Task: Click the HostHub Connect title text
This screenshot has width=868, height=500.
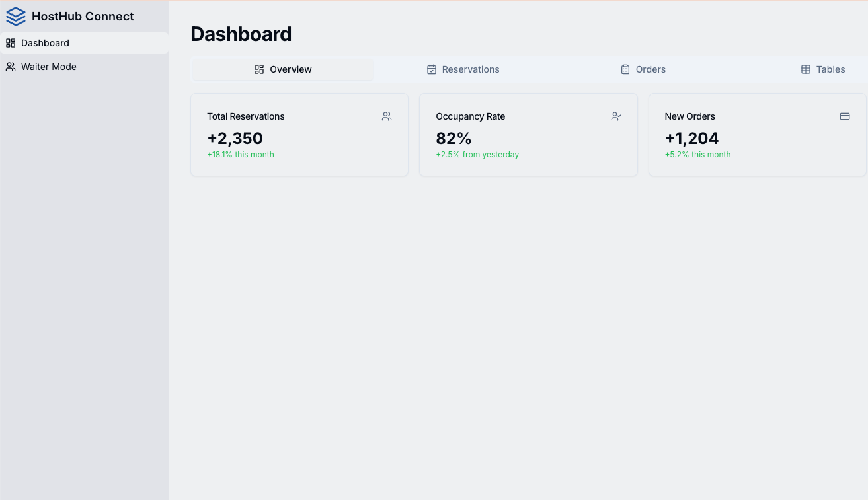Action: [83, 17]
